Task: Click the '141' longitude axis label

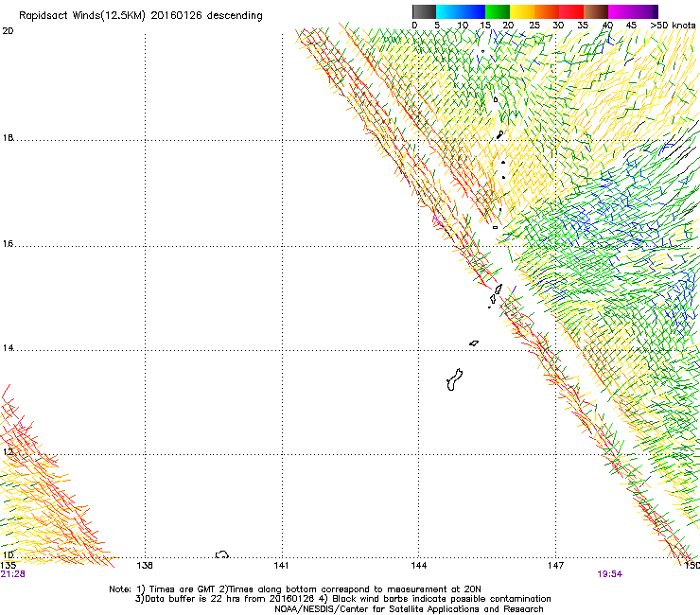Action: [x=281, y=566]
